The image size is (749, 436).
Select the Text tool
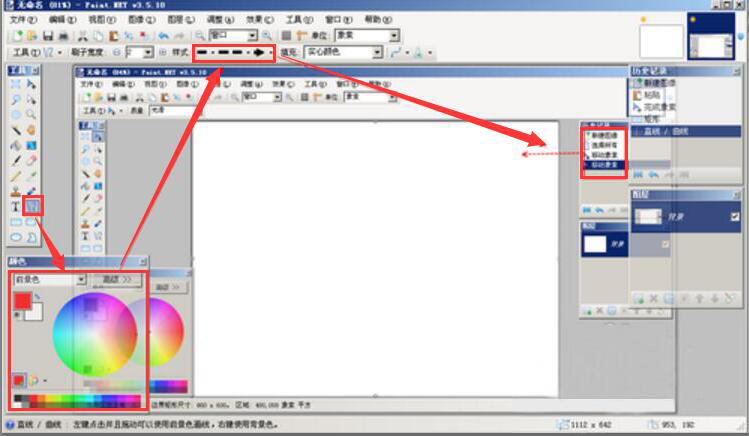[16, 206]
